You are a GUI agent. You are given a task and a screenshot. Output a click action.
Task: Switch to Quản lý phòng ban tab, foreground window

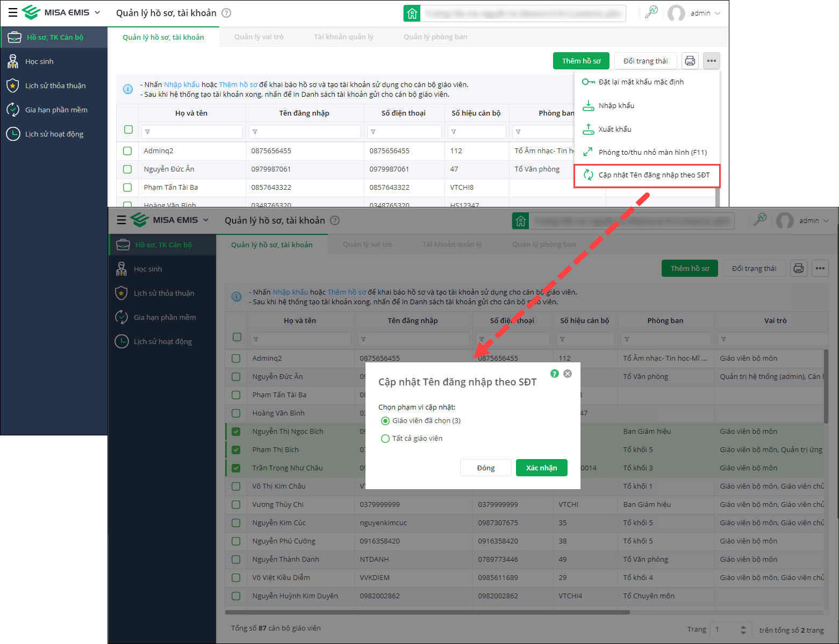click(x=544, y=245)
